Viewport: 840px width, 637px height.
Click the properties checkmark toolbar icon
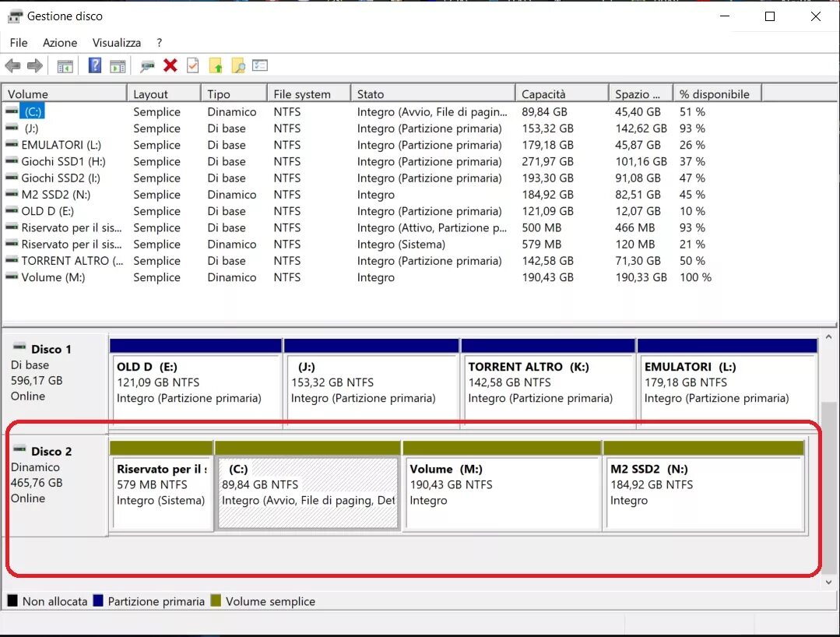point(193,65)
